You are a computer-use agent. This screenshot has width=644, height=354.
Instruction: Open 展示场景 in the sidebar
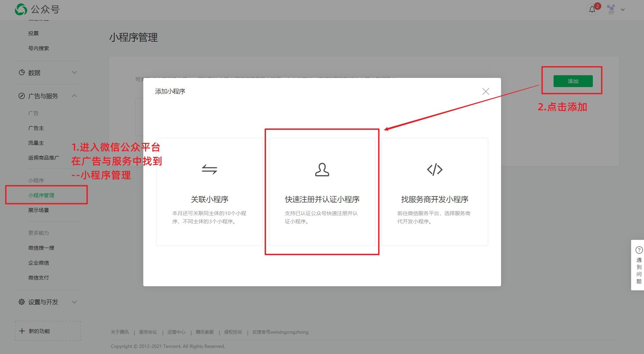39,210
